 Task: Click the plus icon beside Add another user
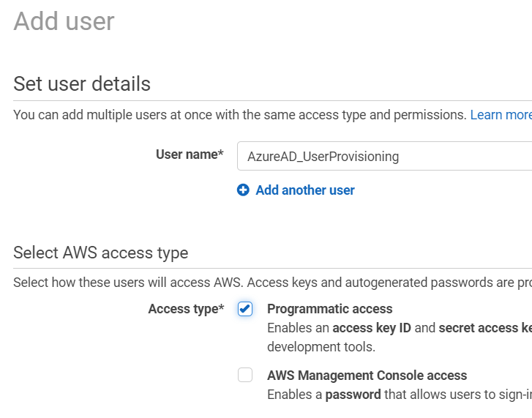(244, 190)
